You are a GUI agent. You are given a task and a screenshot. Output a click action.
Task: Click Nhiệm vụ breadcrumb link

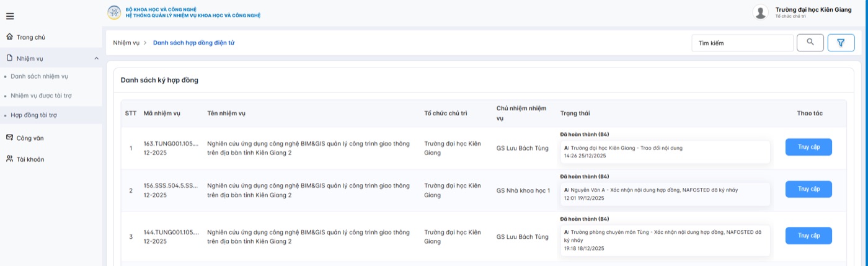click(126, 43)
